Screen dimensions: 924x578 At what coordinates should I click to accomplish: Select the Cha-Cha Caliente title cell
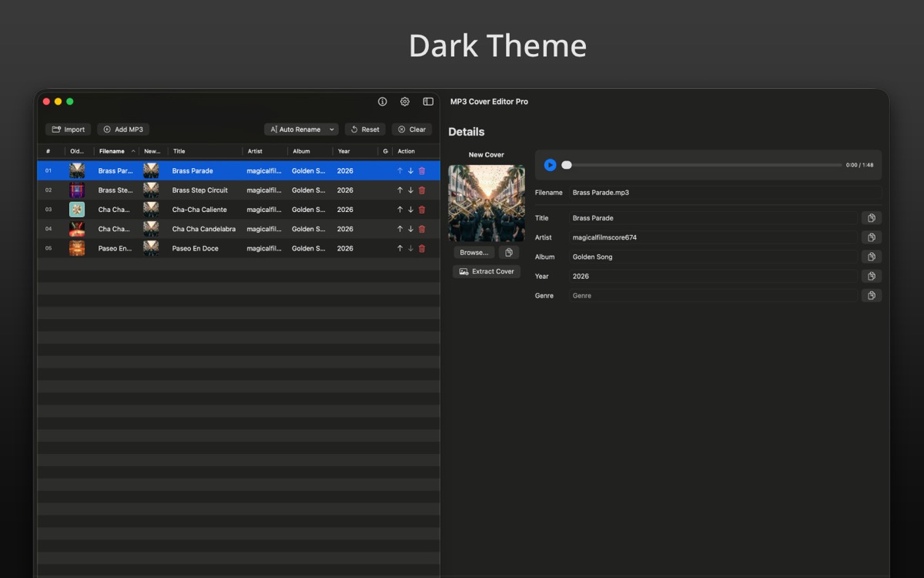tap(199, 210)
